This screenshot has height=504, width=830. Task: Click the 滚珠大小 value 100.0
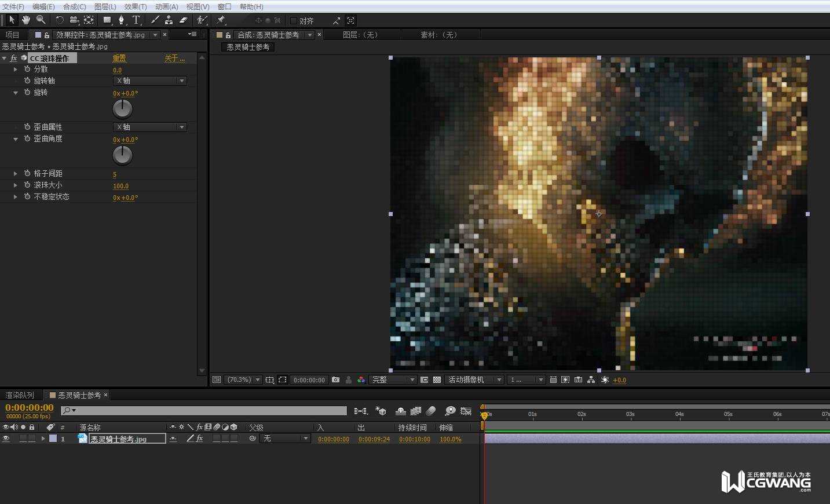(120, 186)
